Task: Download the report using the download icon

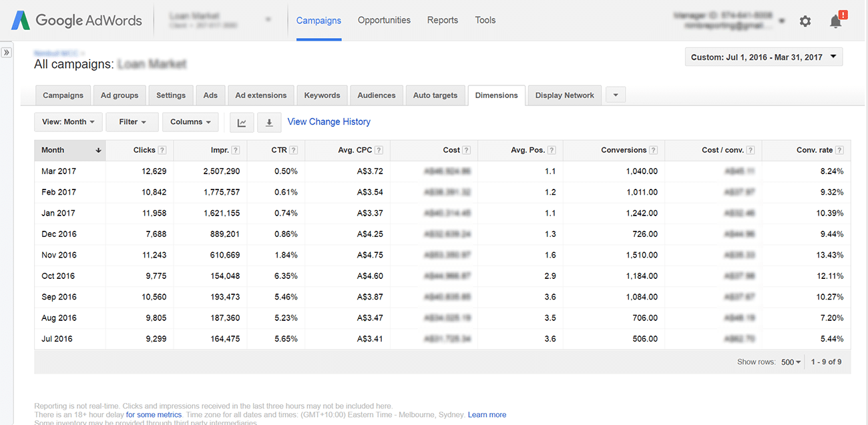Action: (x=269, y=122)
